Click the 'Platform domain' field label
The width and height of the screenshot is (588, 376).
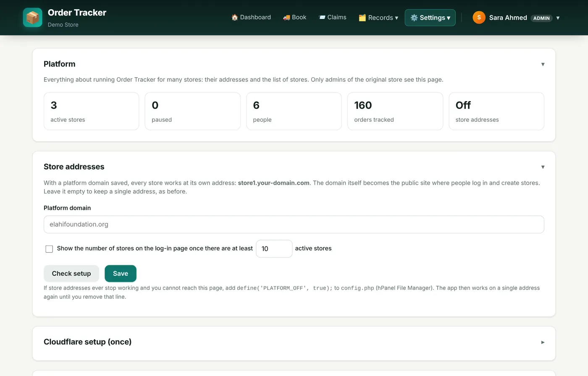pyautogui.click(x=67, y=208)
